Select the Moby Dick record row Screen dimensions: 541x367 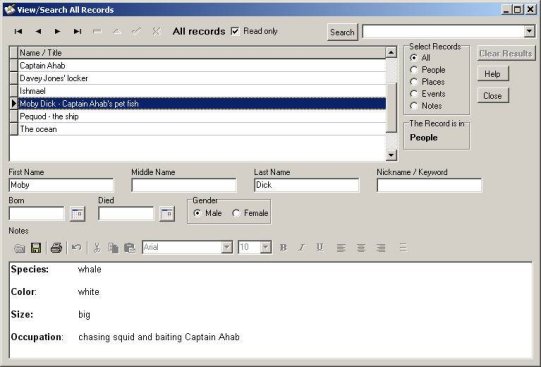(x=202, y=103)
